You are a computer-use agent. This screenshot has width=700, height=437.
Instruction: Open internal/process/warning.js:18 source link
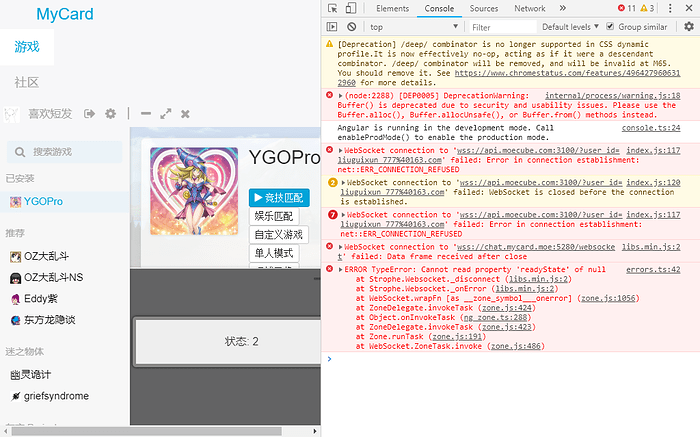pyautogui.click(x=612, y=96)
